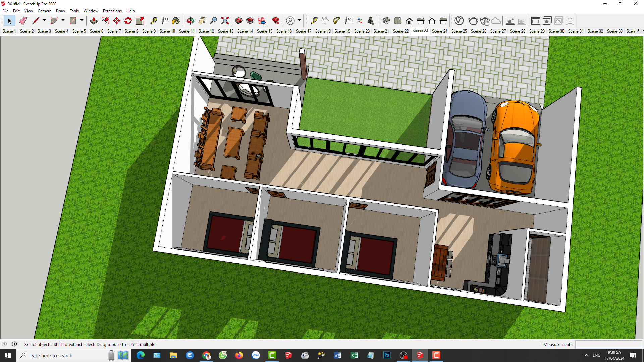Show the V-Ray frame buffer
The height and width of the screenshot is (362, 644).
(x=536, y=21)
